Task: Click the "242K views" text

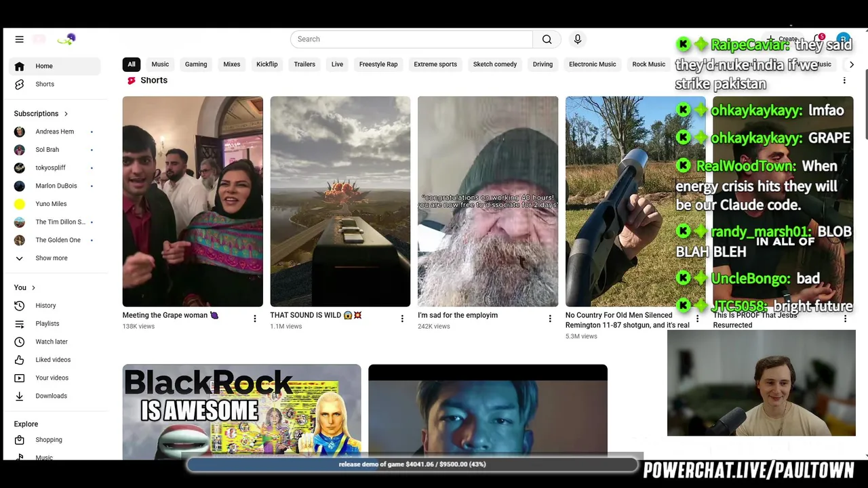Action: click(434, 327)
